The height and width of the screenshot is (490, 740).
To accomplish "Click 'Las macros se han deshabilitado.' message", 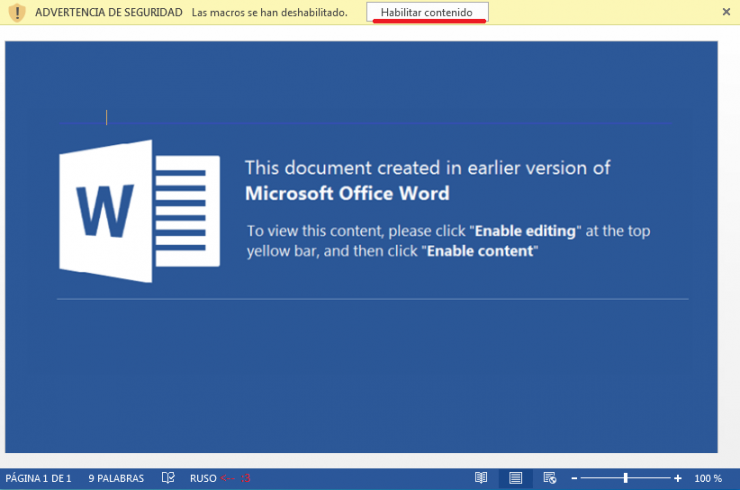I will coord(269,13).
